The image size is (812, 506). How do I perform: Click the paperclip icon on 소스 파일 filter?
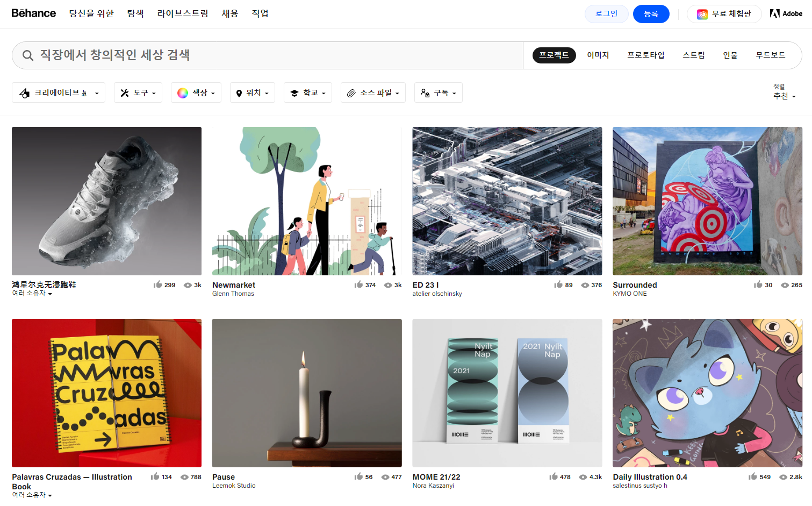(353, 92)
